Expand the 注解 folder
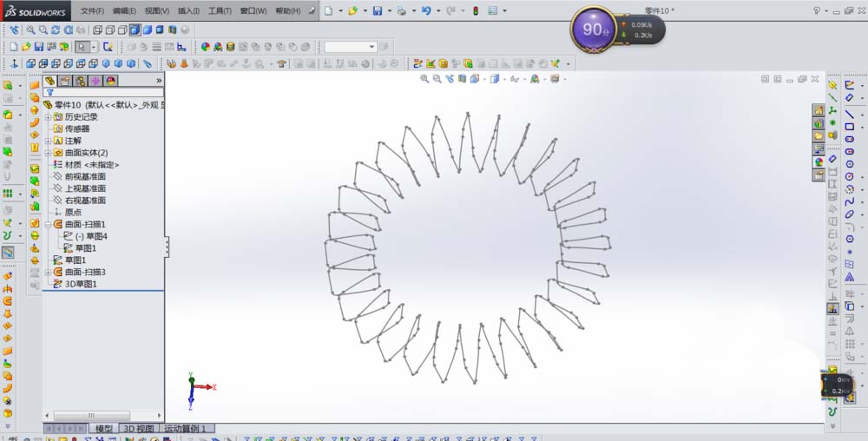The image size is (868, 441). click(x=48, y=141)
